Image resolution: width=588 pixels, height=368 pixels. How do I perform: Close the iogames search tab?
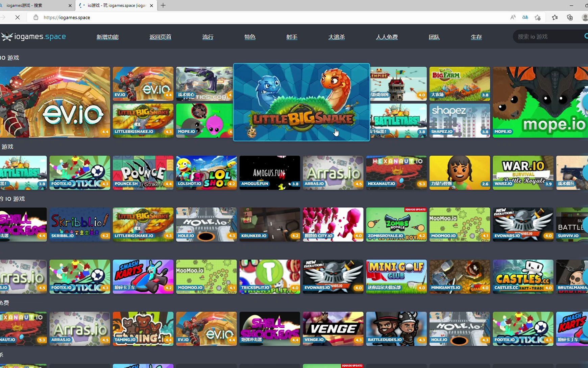[x=70, y=5]
